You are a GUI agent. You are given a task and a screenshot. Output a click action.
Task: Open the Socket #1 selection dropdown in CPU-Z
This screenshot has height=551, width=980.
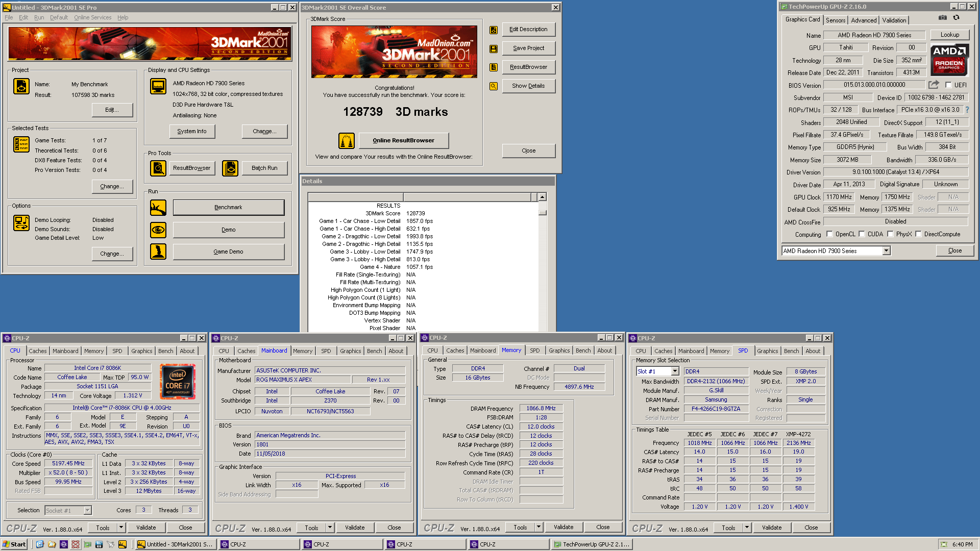tap(87, 511)
